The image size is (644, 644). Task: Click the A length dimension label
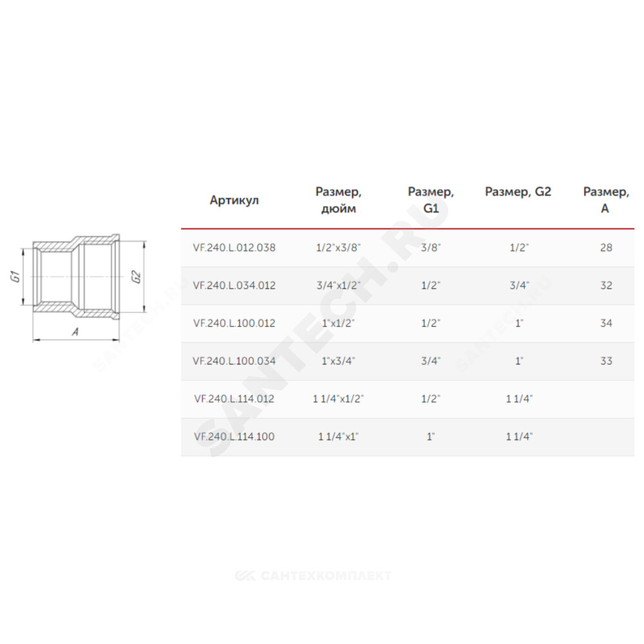point(75,332)
